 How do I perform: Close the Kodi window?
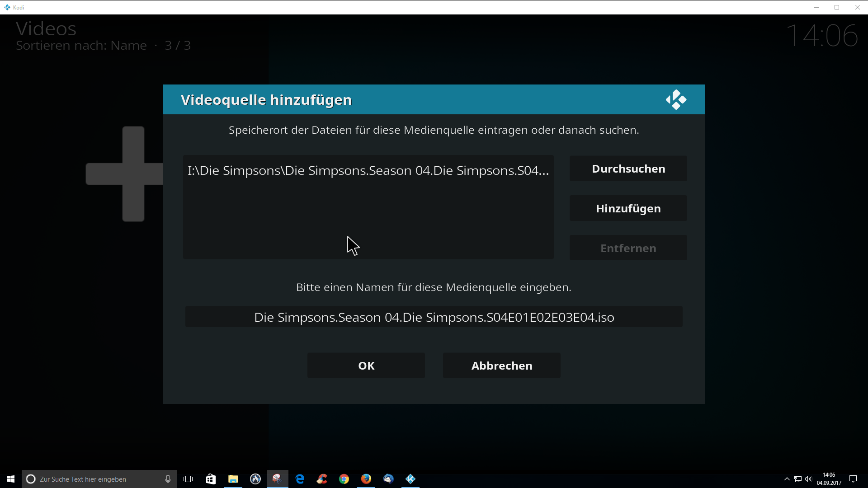857,7
